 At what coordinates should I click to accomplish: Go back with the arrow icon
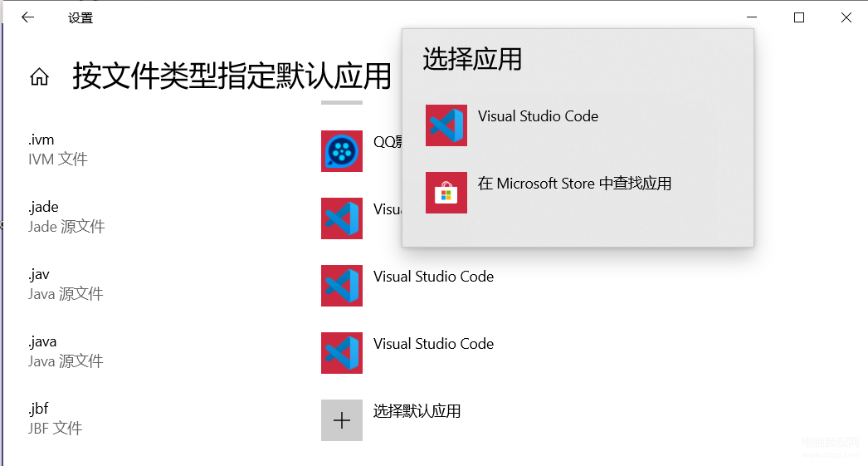pos(27,17)
